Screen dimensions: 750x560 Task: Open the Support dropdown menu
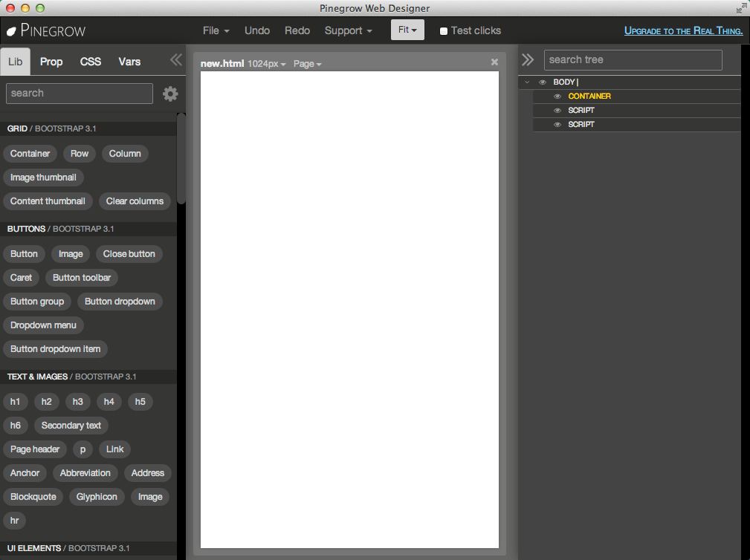click(x=348, y=30)
